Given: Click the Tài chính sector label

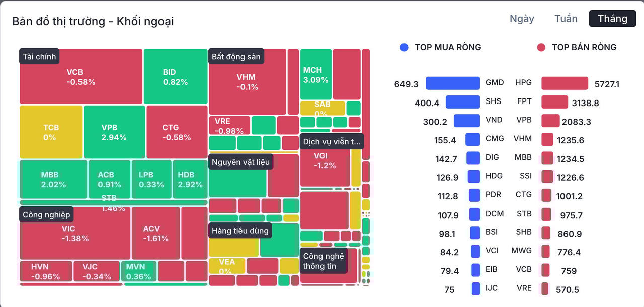Looking at the screenshot, I should point(39,56).
